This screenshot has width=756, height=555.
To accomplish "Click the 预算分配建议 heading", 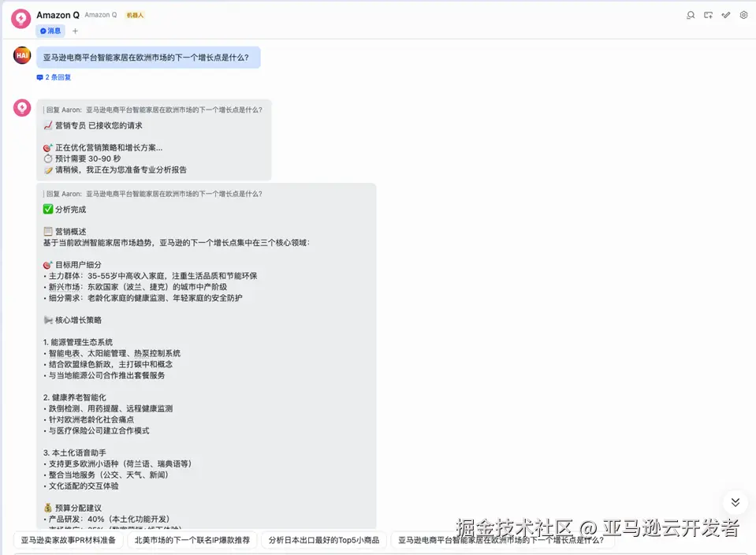I will 73,508.
